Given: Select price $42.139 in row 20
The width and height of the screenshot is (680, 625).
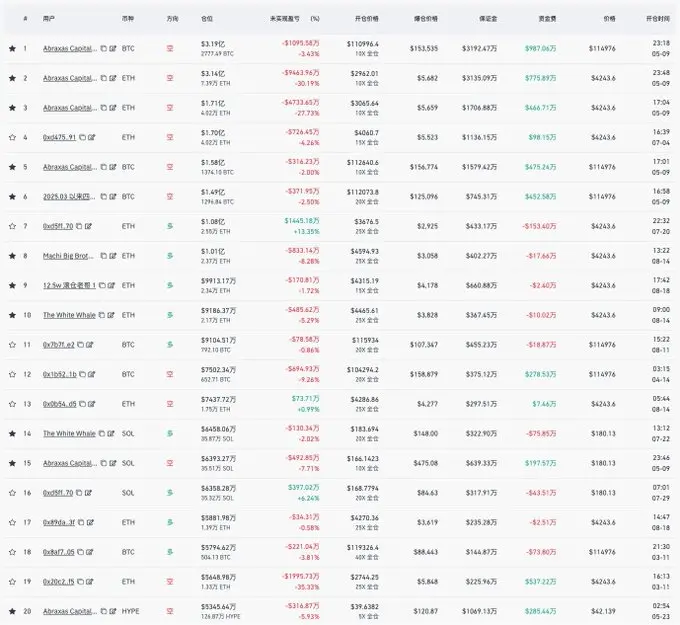Looking at the screenshot, I should [603, 611].
